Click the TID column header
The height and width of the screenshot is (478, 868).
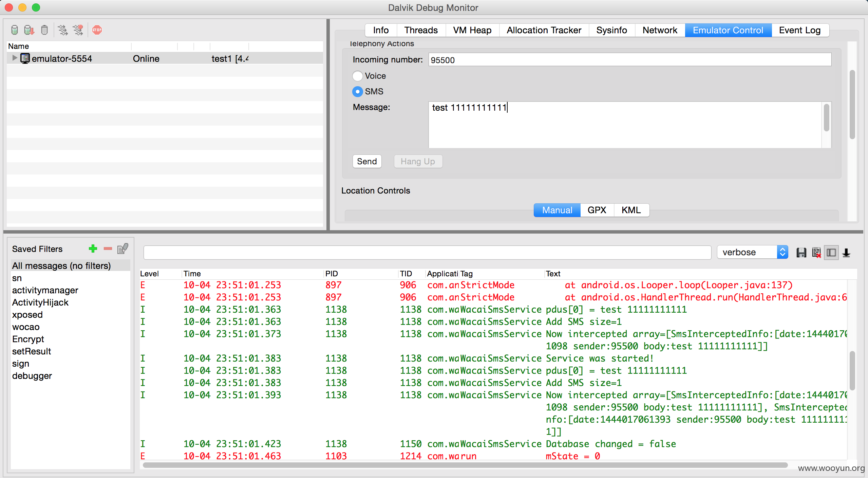tap(412, 274)
